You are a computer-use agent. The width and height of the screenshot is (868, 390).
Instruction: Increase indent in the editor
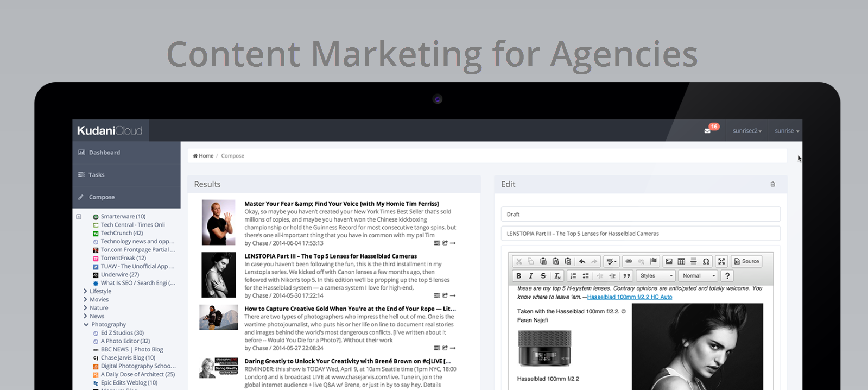612,276
